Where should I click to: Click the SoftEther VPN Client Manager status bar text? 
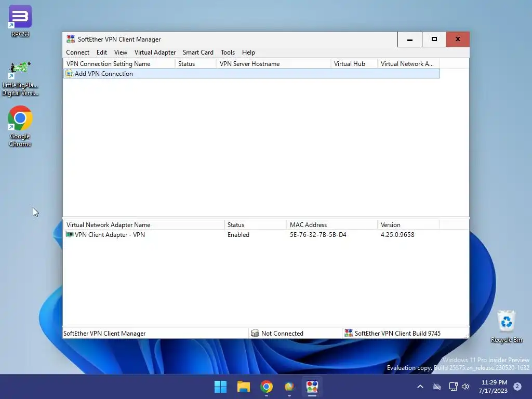click(104, 334)
